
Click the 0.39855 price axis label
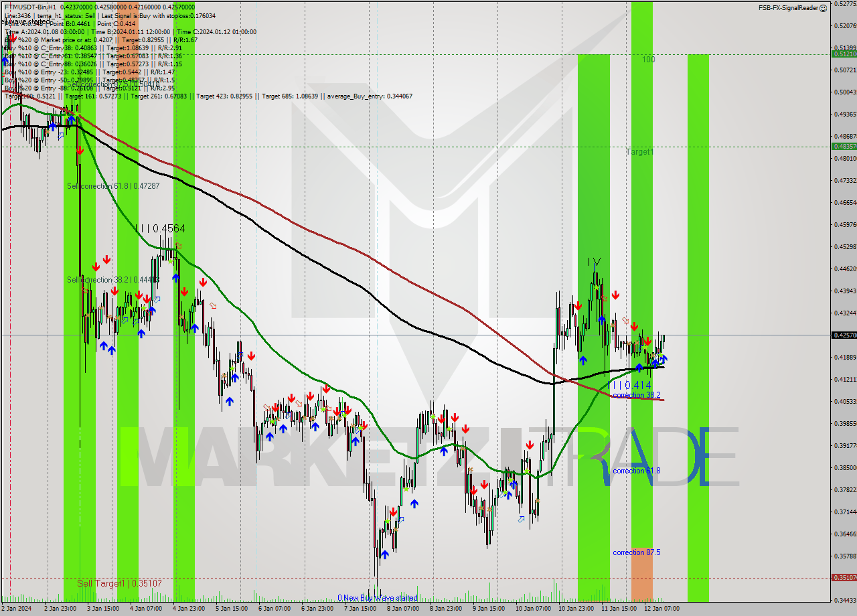pos(846,423)
